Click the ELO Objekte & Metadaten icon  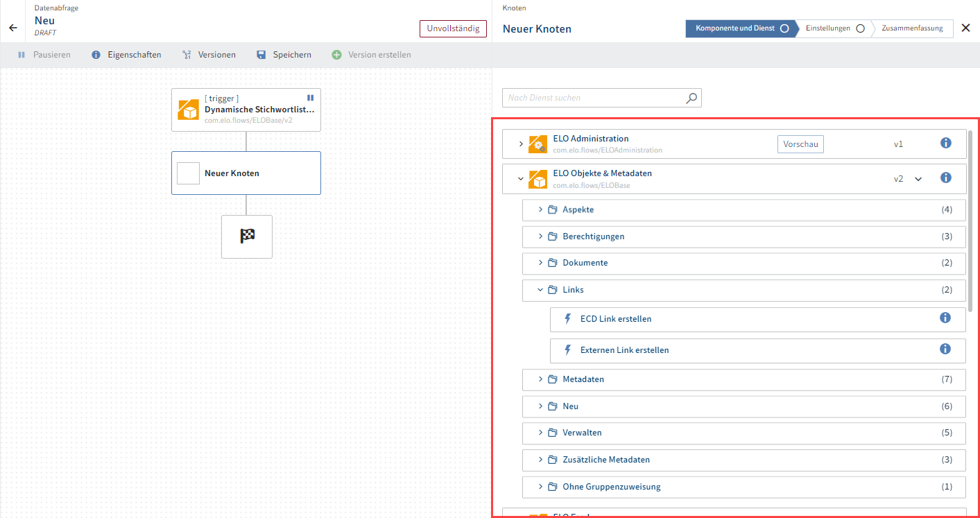[x=538, y=179]
